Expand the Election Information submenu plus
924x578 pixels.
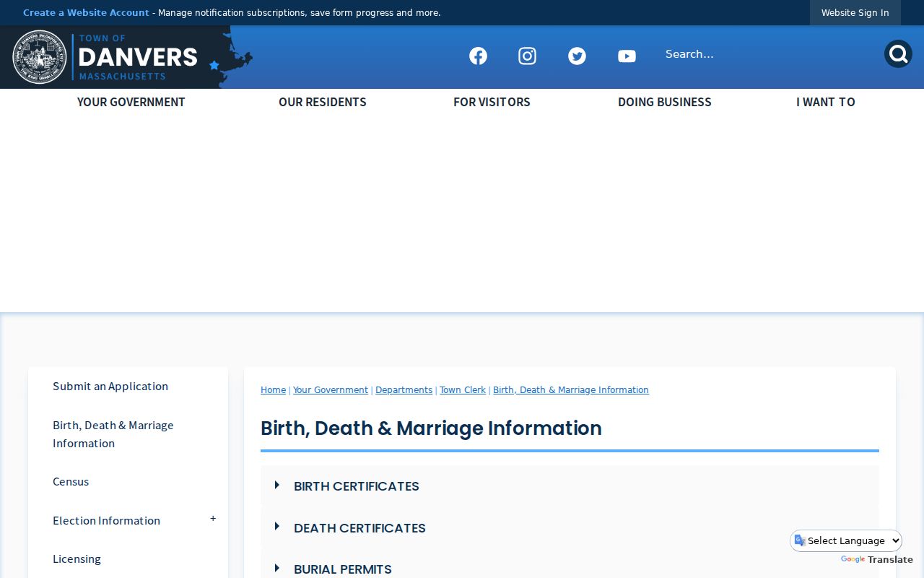(x=213, y=519)
